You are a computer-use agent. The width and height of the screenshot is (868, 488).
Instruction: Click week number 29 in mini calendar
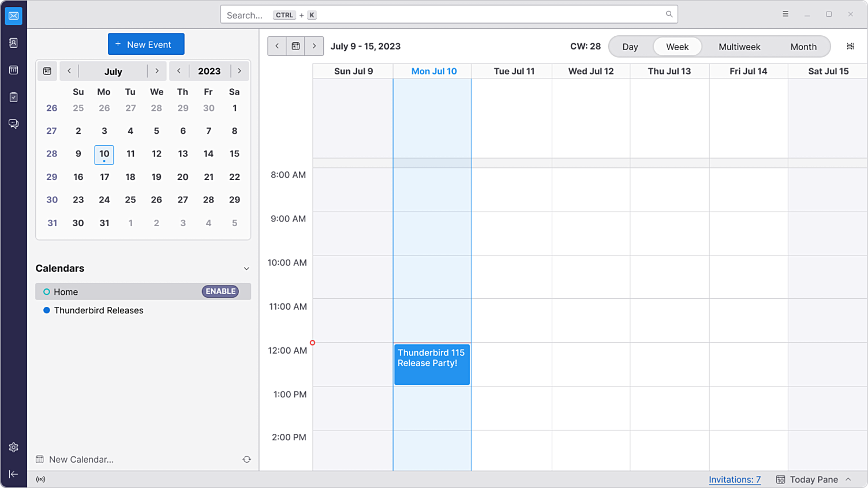pyautogui.click(x=52, y=177)
